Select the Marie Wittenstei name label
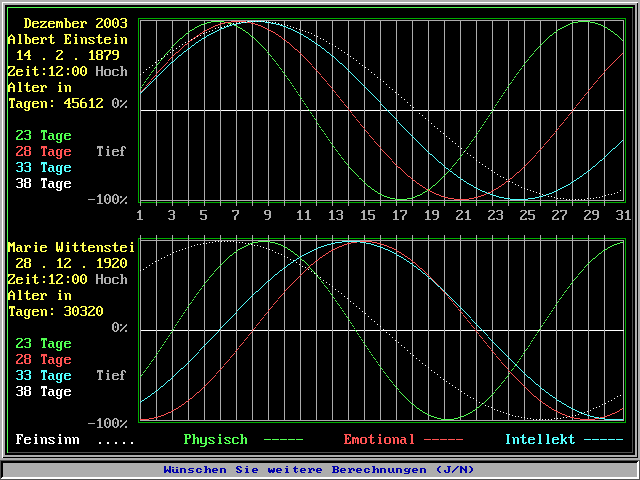 [68, 247]
